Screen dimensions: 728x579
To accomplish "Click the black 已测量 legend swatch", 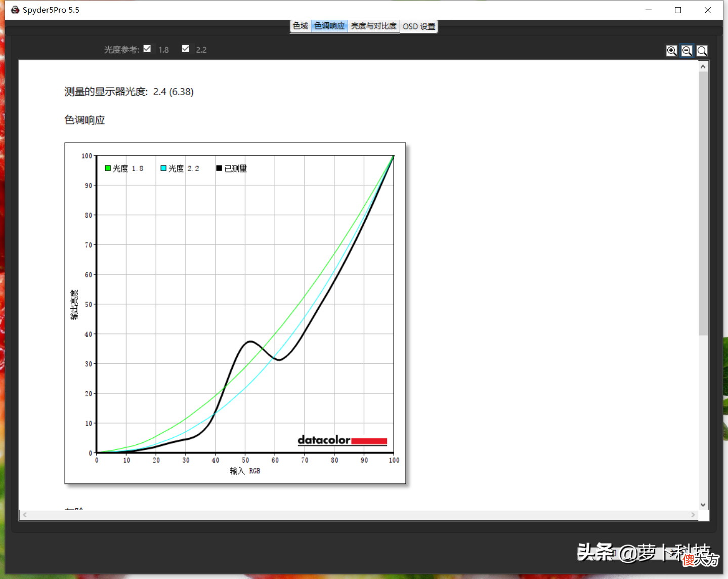I will pos(219,168).
